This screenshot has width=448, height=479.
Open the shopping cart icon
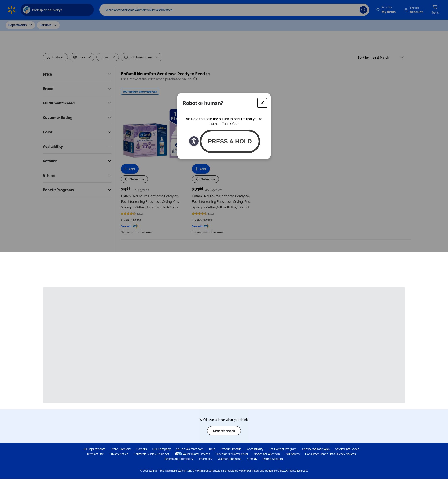(435, 7)
